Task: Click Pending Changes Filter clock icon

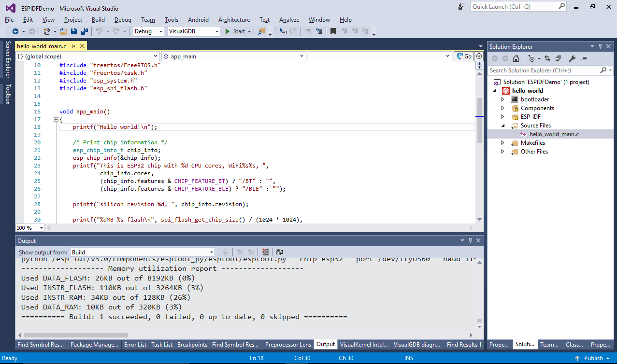Action: click(531, 58)
